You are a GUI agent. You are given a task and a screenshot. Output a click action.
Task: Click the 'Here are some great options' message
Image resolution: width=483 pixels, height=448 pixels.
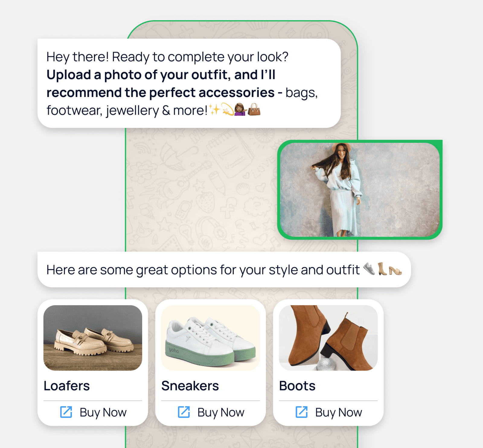224,270
